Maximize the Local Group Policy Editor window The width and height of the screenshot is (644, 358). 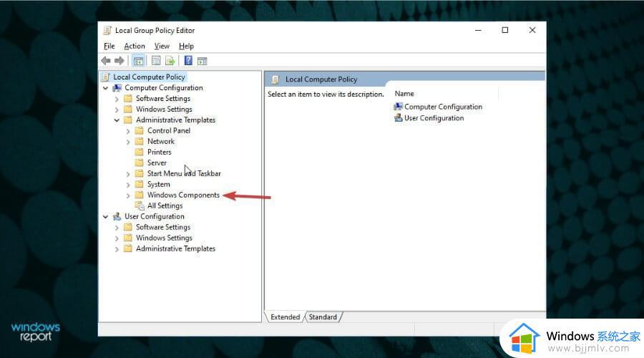505,30
